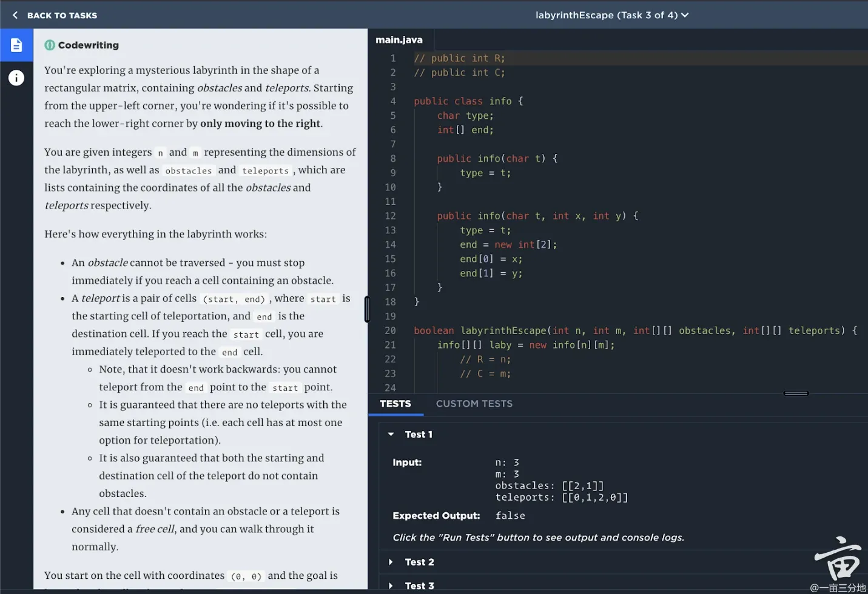Place cursor on line 1 '// public int R;'

(x=459, y=58)
